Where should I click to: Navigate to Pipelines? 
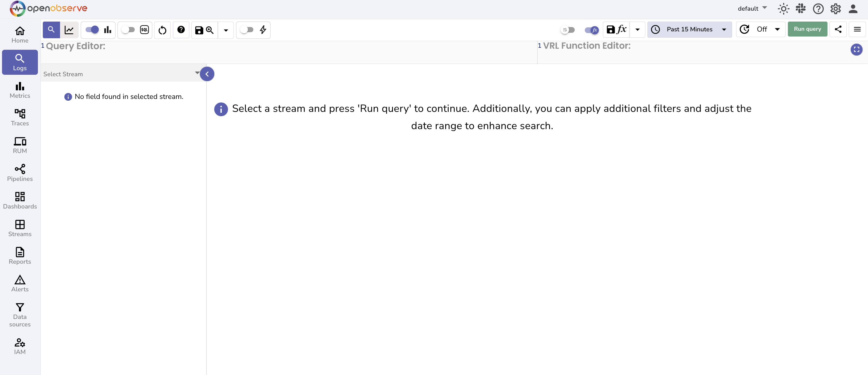click(x=20, y=173)
